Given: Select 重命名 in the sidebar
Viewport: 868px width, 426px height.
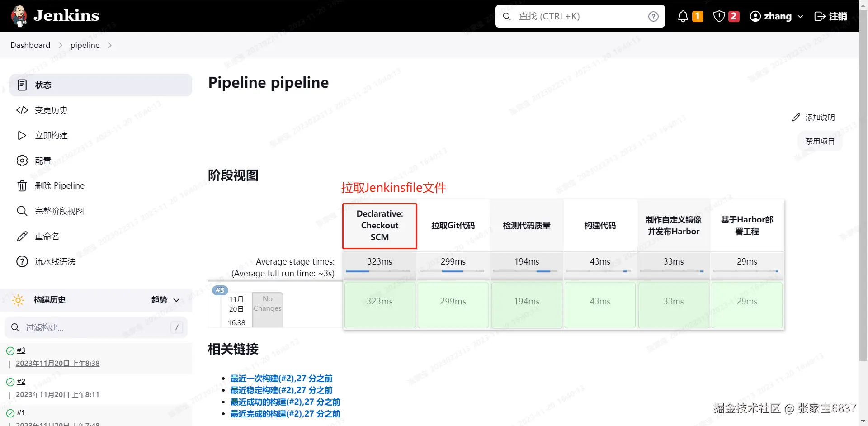Looking at the screenshot, I should click(101, 237).
